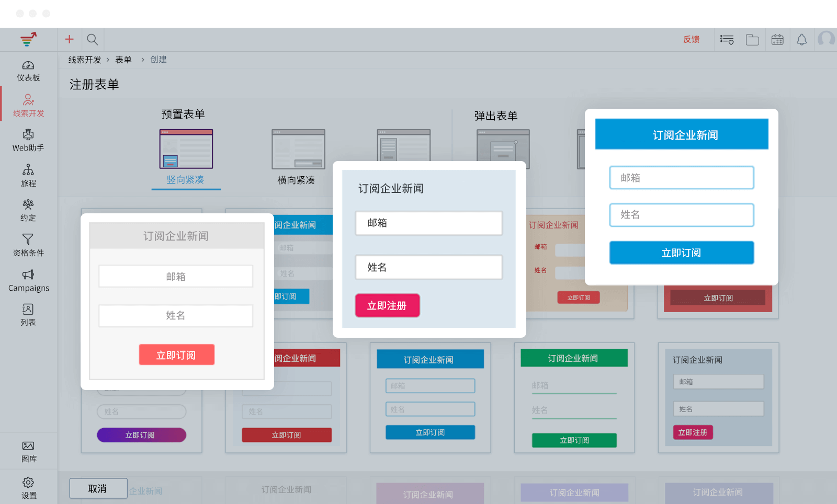Image resolution: width=837 pixels, height=504 pixels.
Task: Open the list-with-heart icon in top bar
Action: [x=727, y=40]
